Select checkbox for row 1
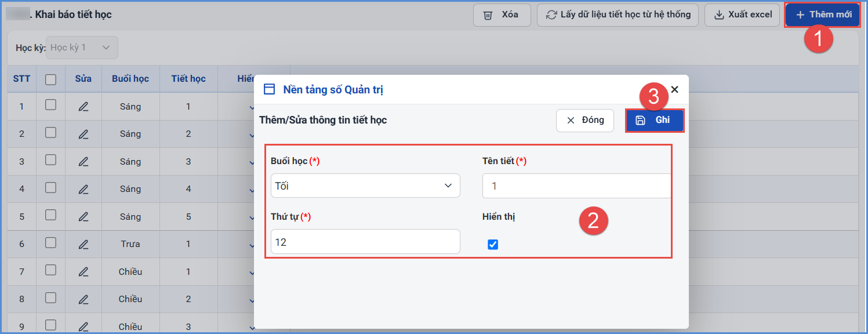The width and height of the screenshot is (868, 334). [x=50, y=105]
